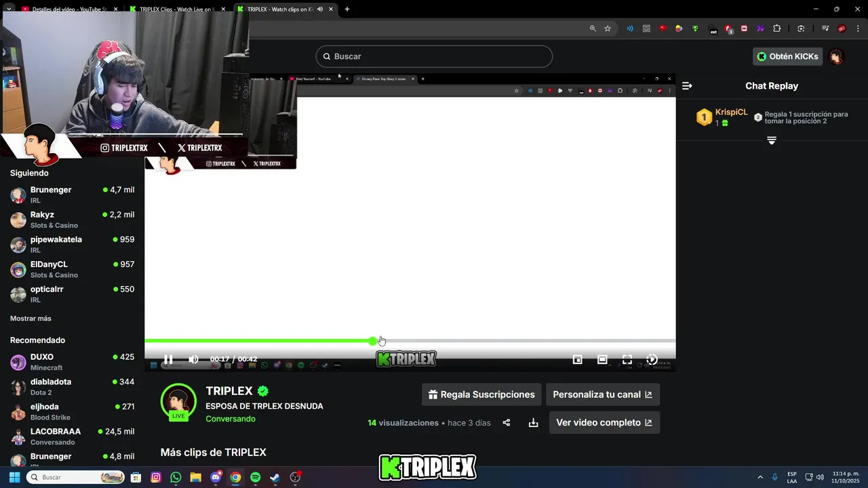Open Spotify from the taskbar
The width and height of the screenshot is (868, 488).
coord(255,477)
